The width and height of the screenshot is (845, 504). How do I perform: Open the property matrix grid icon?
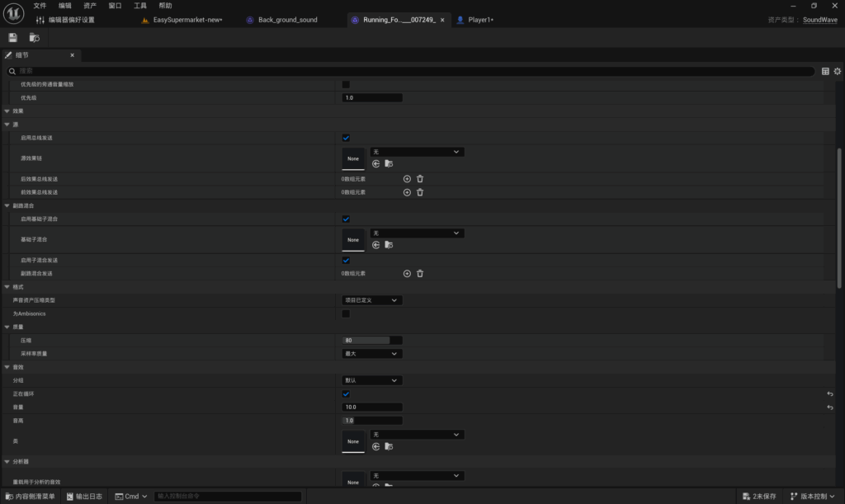click(x=825, y=71)
